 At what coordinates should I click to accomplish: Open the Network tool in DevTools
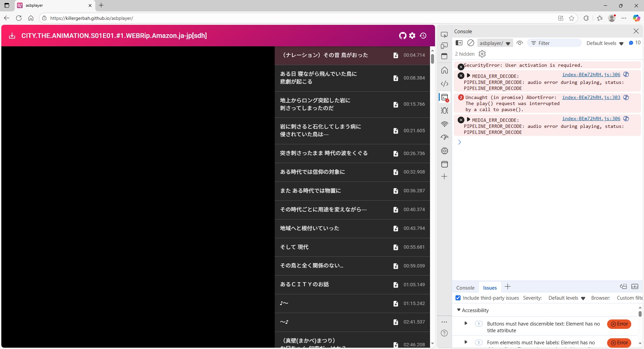click(x=444, y=124)
